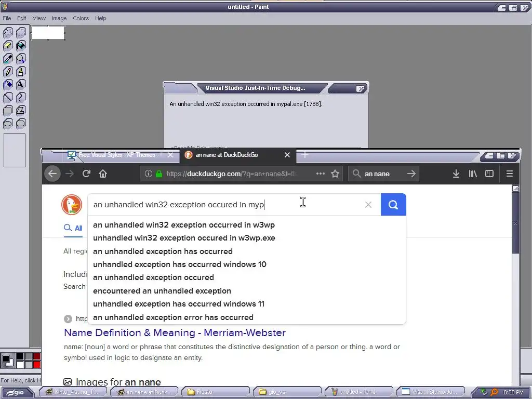Screen dimensions: 532x399
Task: Open Paint's Image menu
Action: tap(59, 18)
